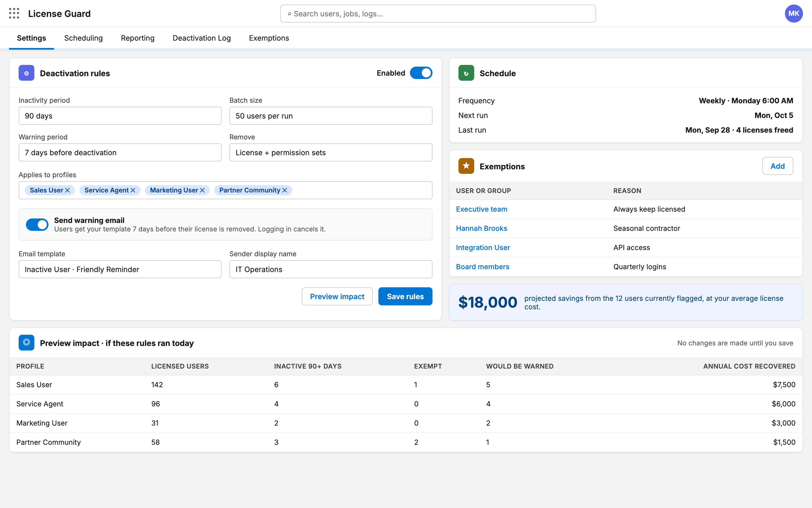The image size is (812, 508).
Task: Remove the Service Agent profile chip
Action: click(x=133, y=190)
